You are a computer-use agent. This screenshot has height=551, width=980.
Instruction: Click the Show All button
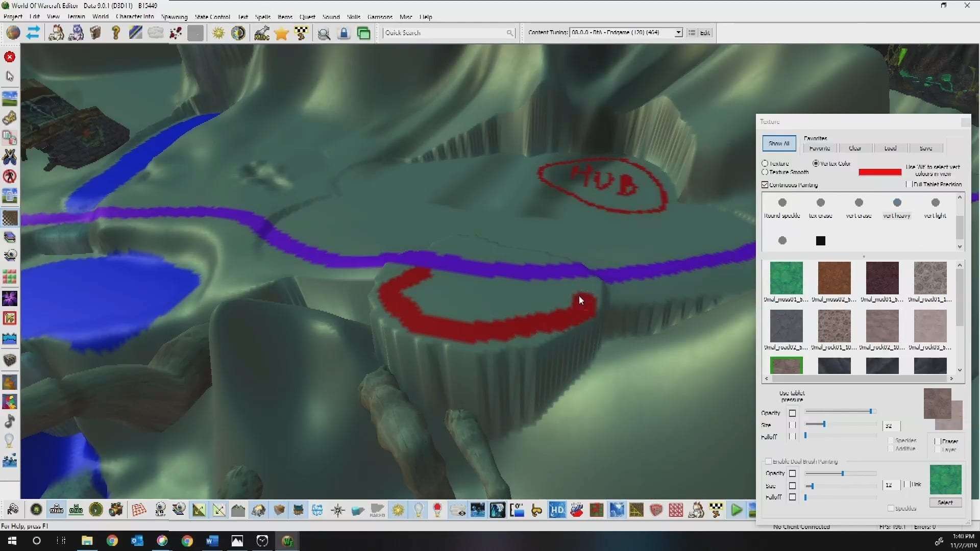pyautogui.click(x=779, y=143)
